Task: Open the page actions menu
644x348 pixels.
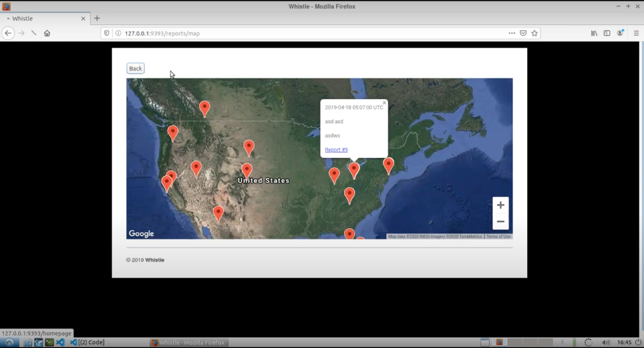Action: [511, 33]
